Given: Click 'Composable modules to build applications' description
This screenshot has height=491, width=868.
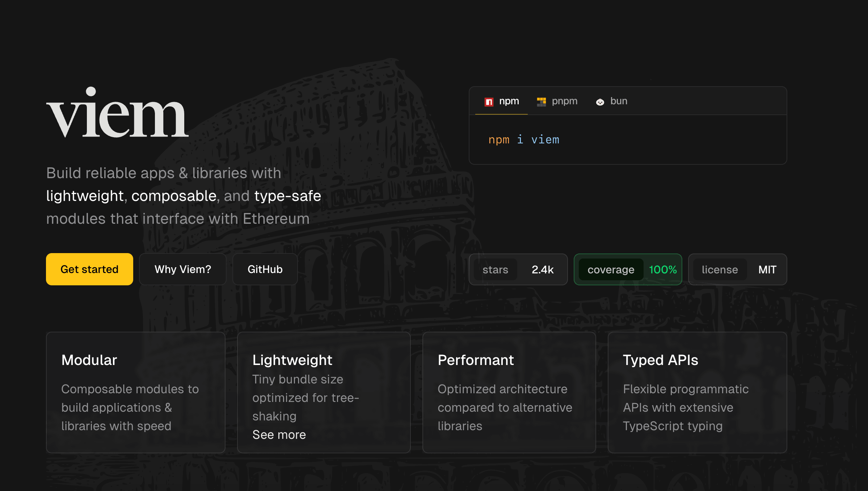Looking at the screenshot, I should pyautogui.click(x=130, y=407).
